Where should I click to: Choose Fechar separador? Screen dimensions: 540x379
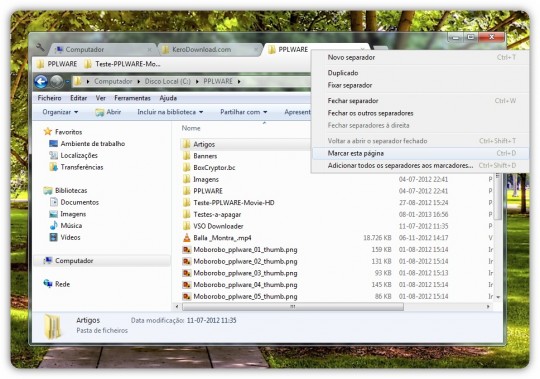[x=420, y=101]
